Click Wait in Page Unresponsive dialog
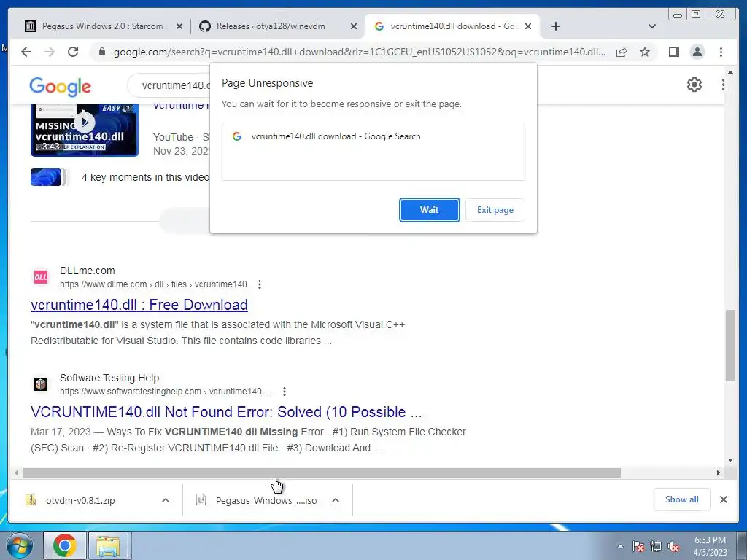Image resolution: width=747 pixels, height=560 pixels. [x=429, y=210]
